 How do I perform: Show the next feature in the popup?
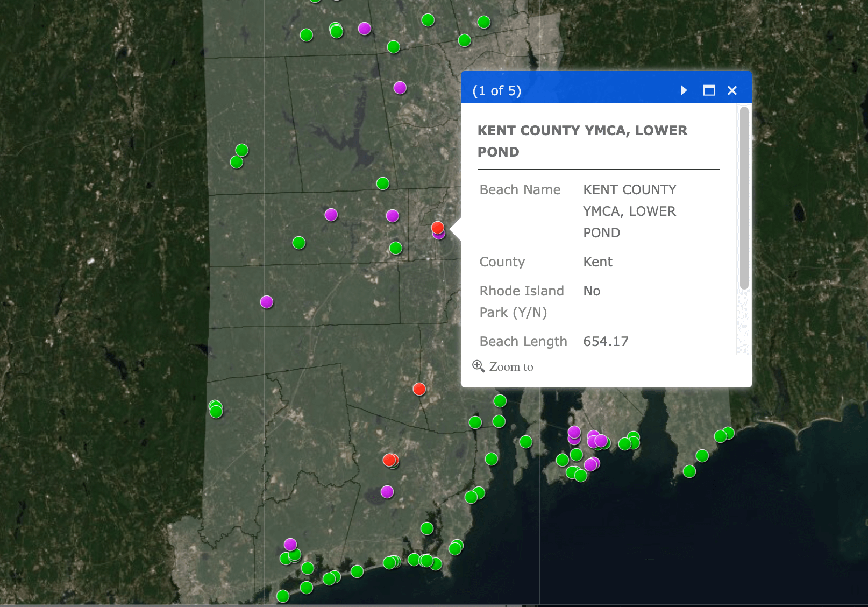point(684,90)
